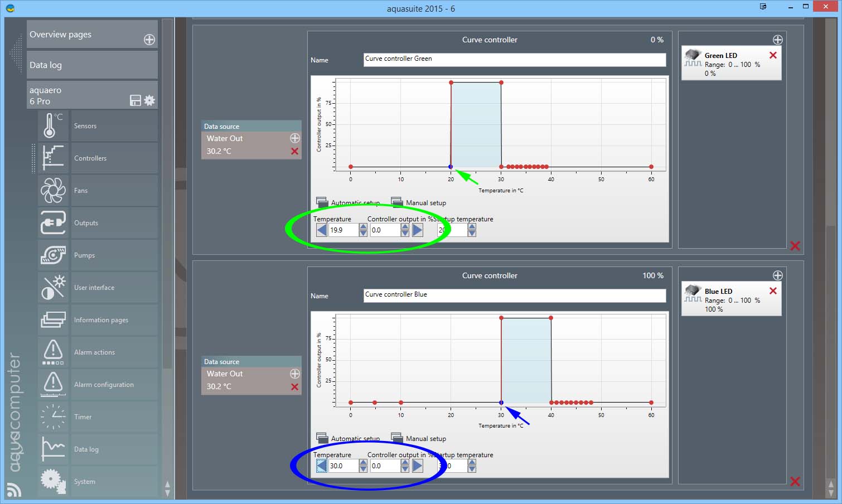Open the Timer clock icon
Screen dimensions: 842x504
(x=53, y=417)
